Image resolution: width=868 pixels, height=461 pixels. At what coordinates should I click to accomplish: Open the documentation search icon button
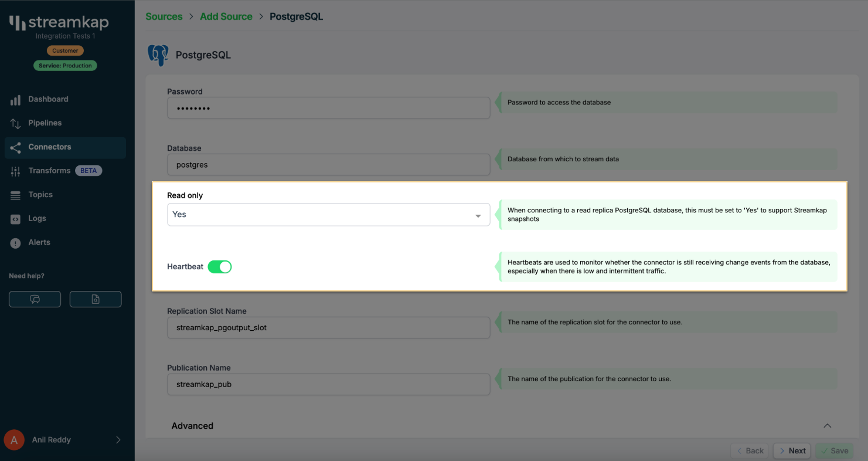click(96, 299)
